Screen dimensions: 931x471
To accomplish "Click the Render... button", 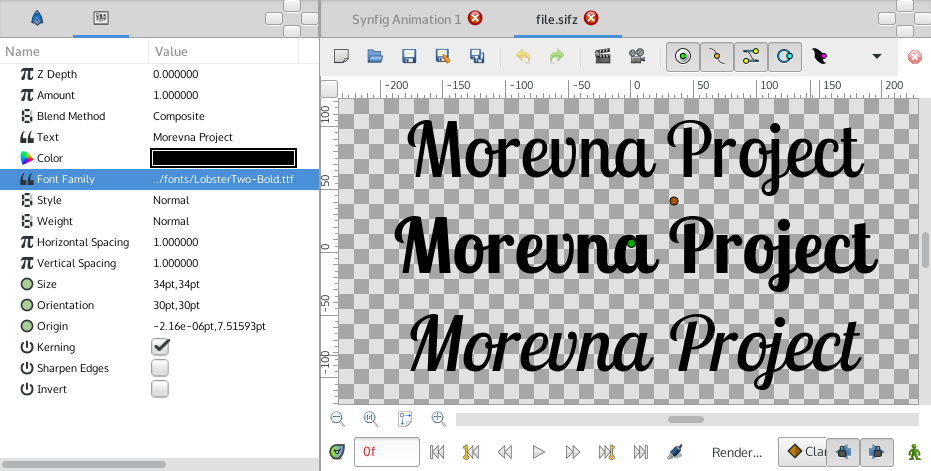I will (x=736, y=453).
